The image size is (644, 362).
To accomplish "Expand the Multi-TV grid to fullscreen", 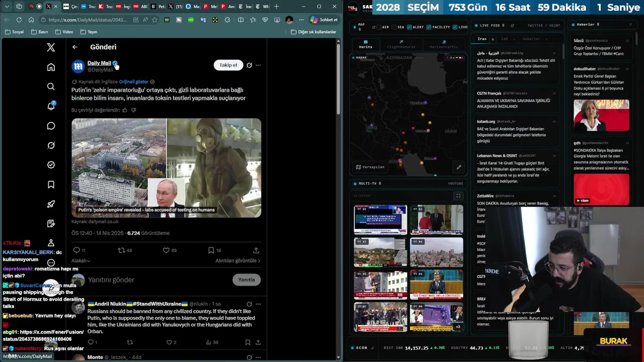I will pyautogui.click(x=458, y=196).
